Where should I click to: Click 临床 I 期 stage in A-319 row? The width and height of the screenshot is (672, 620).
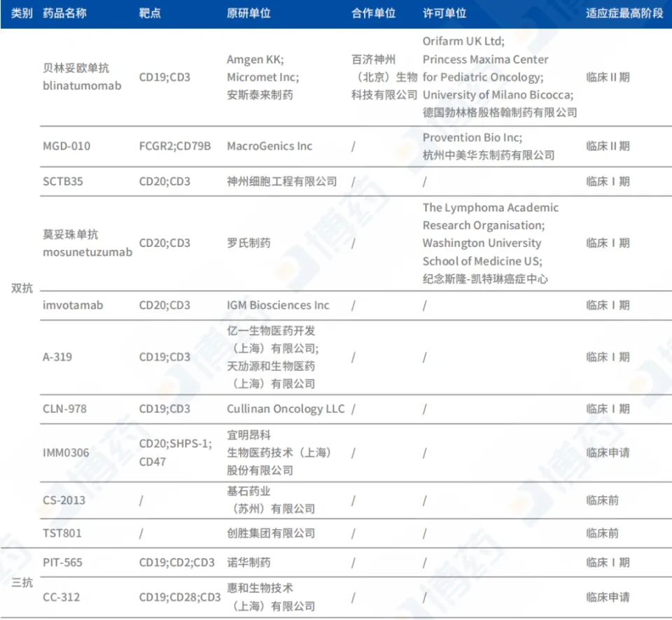pyautogui.click(x=608, y=357)
